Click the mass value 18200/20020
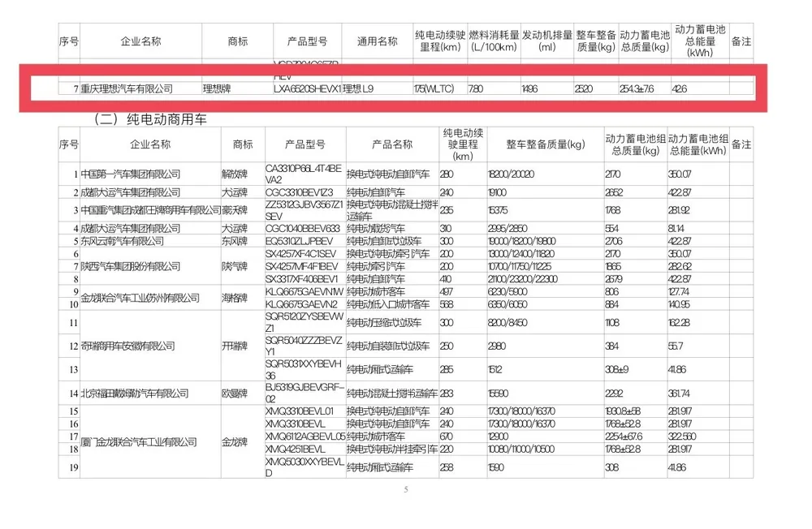This screenshot has width=812, height=529. pos(511,174)
